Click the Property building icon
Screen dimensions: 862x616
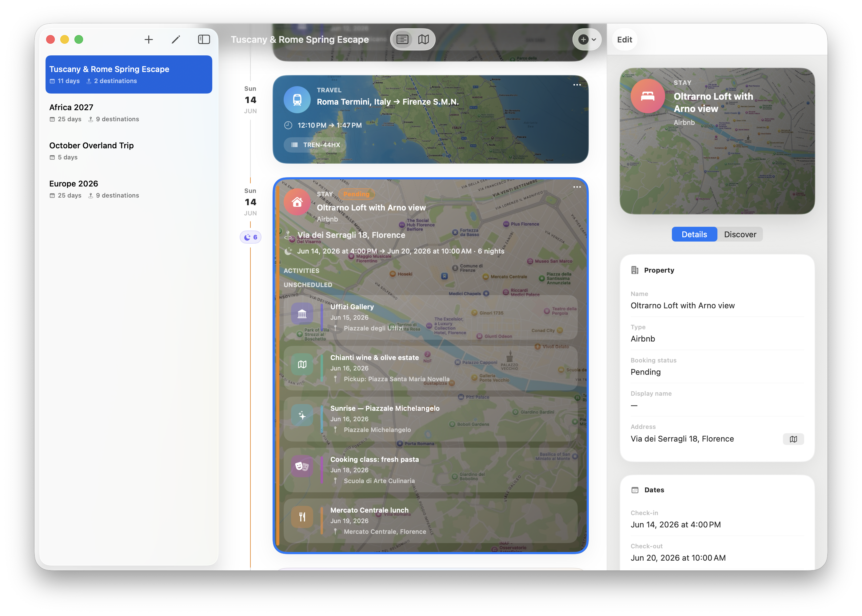click(634, 270)
